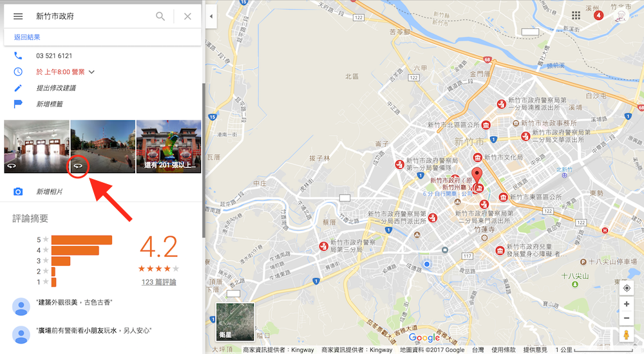Viewport: 644px width, 354px height.
Task: Click the 新竹市政府警察局第三分局 marker
Action: pos(324,247)
